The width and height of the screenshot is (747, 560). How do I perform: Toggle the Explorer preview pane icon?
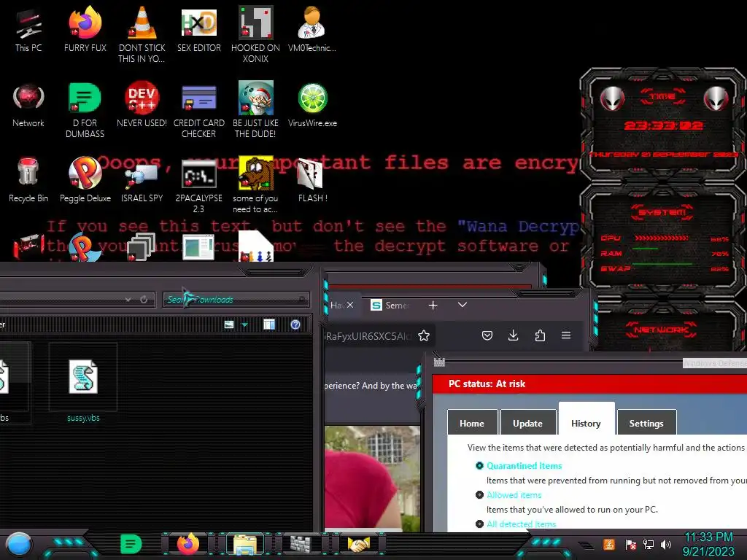269,324
